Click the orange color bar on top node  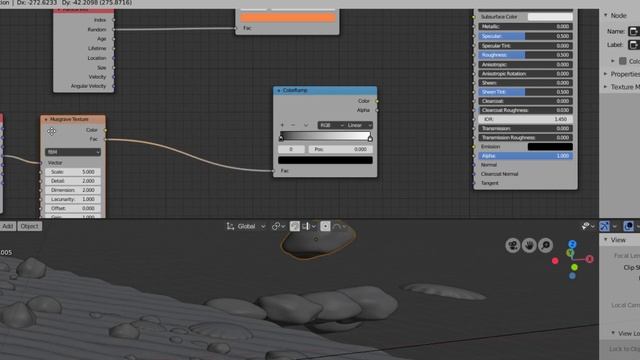pos(288,17)
